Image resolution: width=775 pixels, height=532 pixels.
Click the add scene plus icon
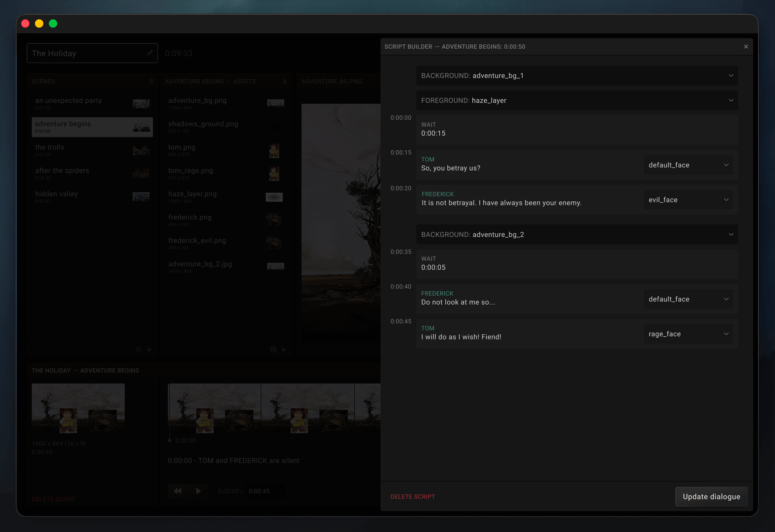(x=149, y=349)
